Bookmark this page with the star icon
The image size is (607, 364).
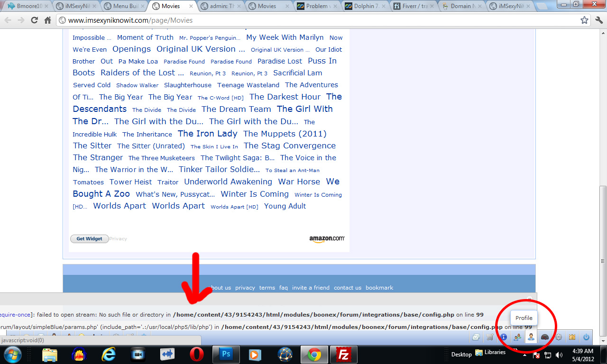pos(585,20)
